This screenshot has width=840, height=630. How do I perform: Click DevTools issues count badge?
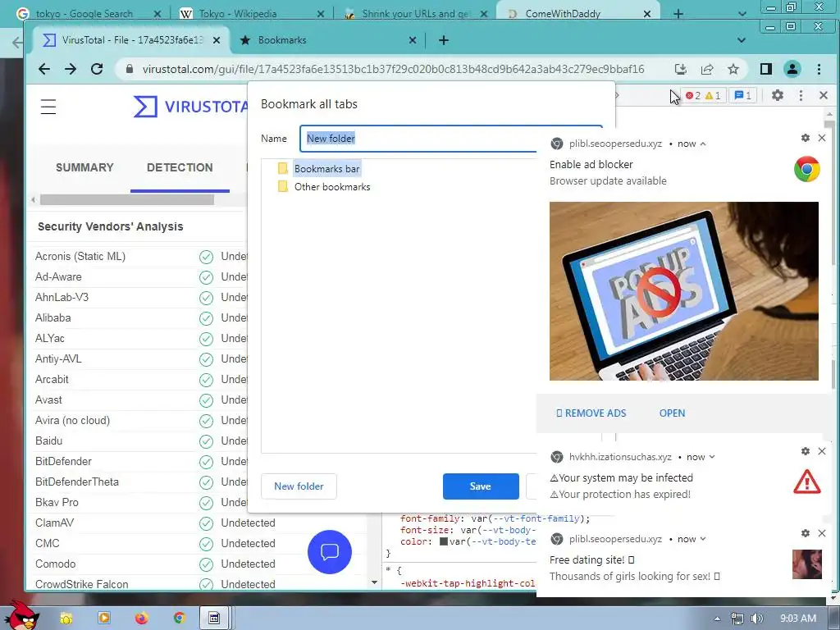tap(742, 95)
